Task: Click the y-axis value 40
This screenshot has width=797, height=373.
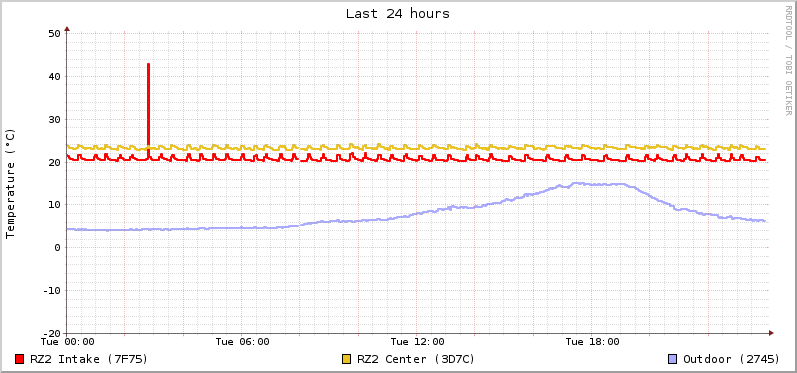Action: pos(55,76)
